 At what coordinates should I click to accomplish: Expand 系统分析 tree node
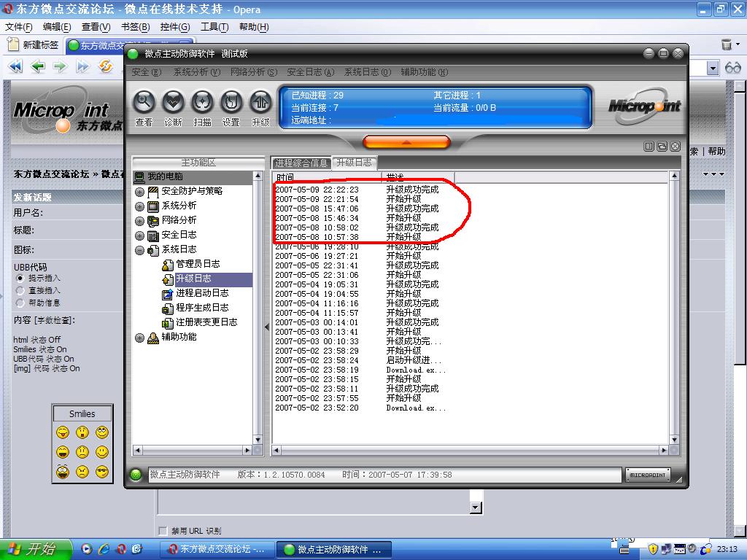[139, 206]
